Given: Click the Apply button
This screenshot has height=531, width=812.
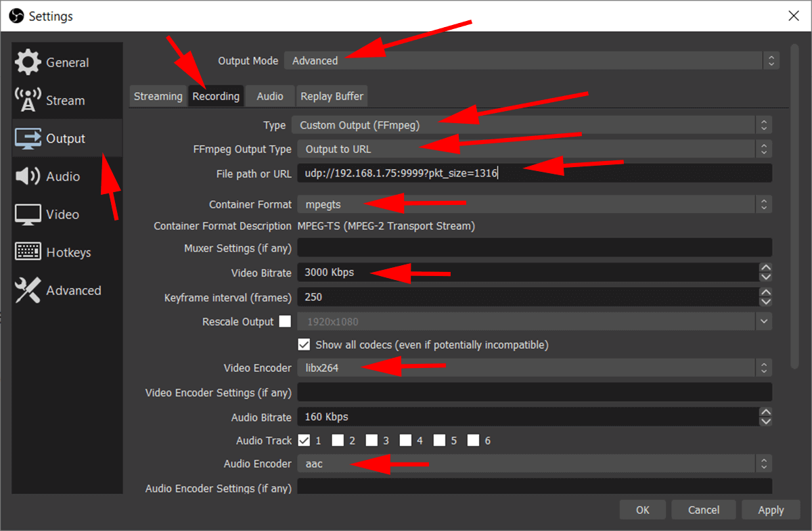Looking at the screenshot, I should click(771, 510).
